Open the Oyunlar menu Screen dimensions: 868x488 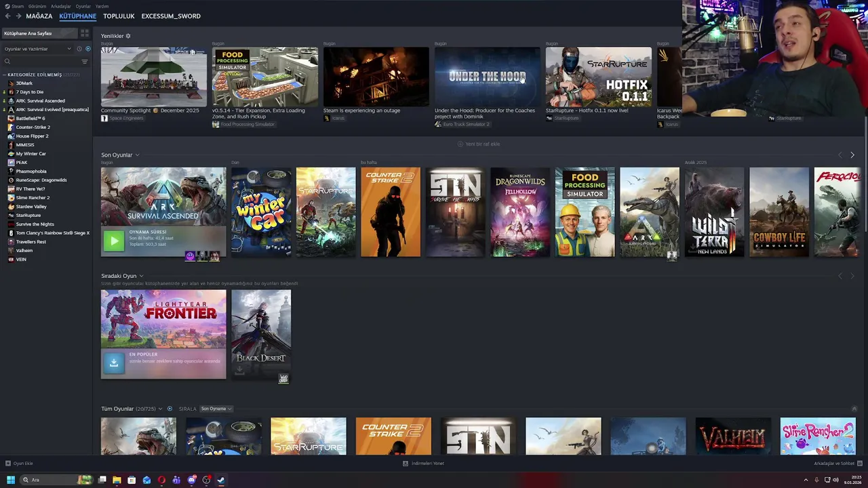(x=83, y=6)
